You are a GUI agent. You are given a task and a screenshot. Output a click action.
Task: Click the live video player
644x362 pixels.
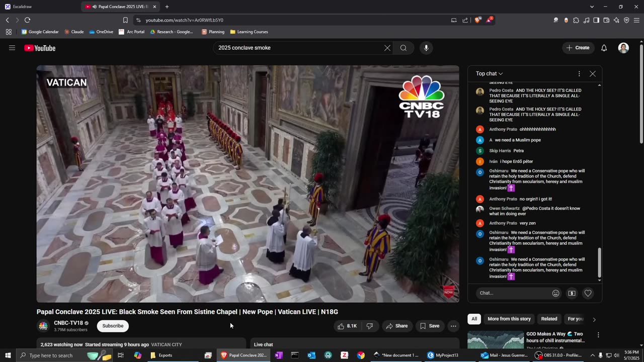point(248,184)
